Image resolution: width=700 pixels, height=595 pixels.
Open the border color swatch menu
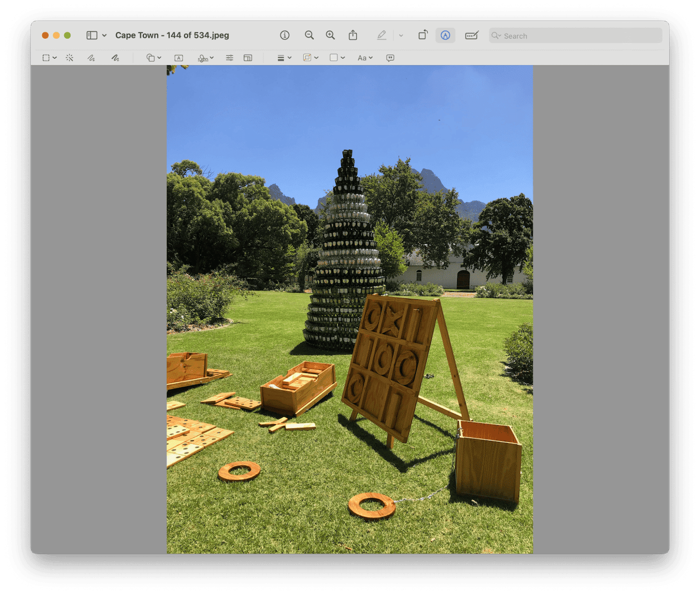pyautogui.click(x=310, y=58)
